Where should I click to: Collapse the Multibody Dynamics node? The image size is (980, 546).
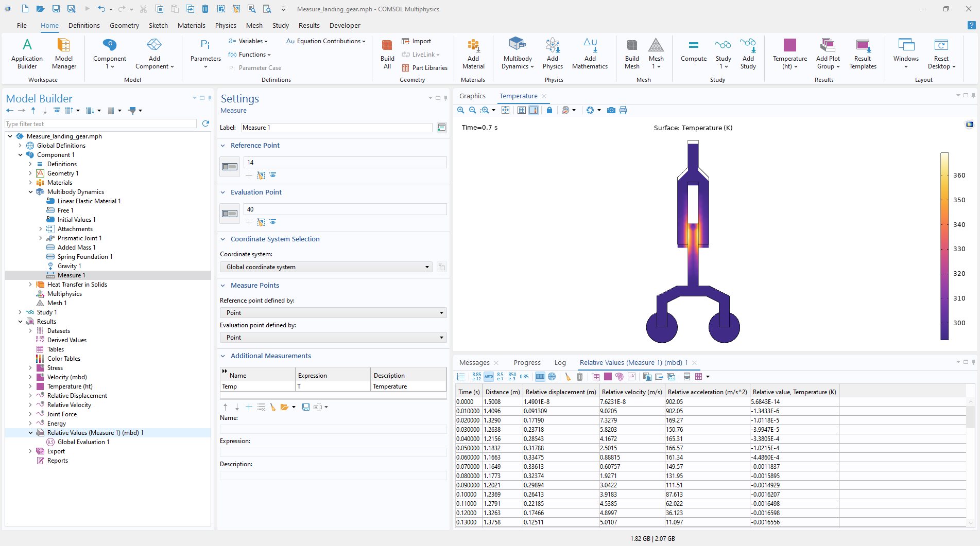click(30, 192)
